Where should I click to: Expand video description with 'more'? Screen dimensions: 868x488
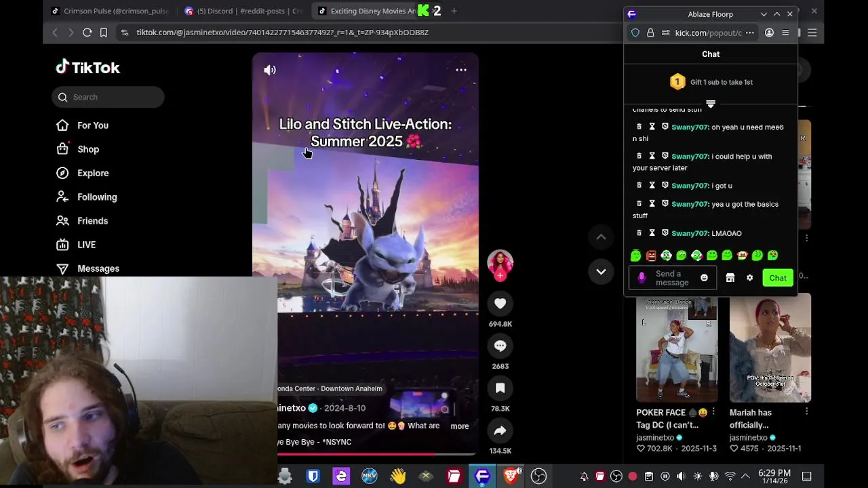(459, 426)
